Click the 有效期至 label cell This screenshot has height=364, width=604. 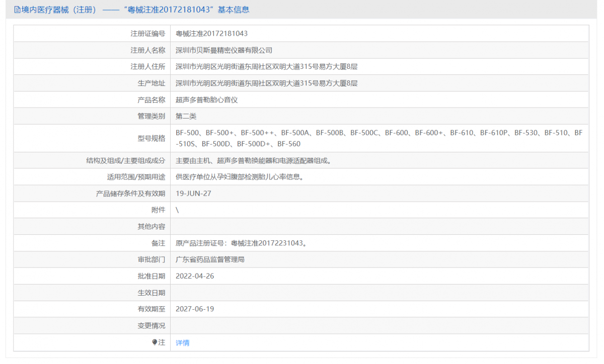point(92,309)
